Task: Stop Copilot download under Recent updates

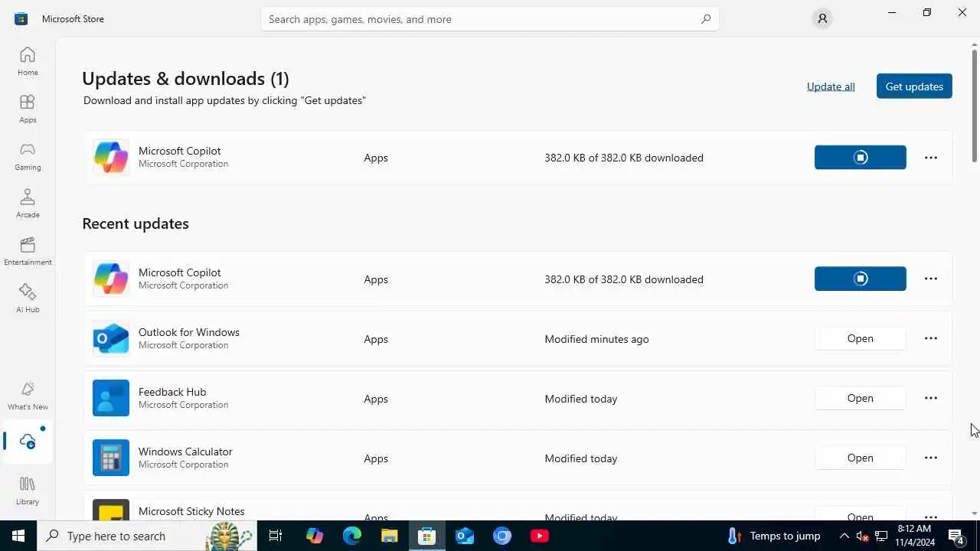Action: pyautogui.click(x=861, y=279)
